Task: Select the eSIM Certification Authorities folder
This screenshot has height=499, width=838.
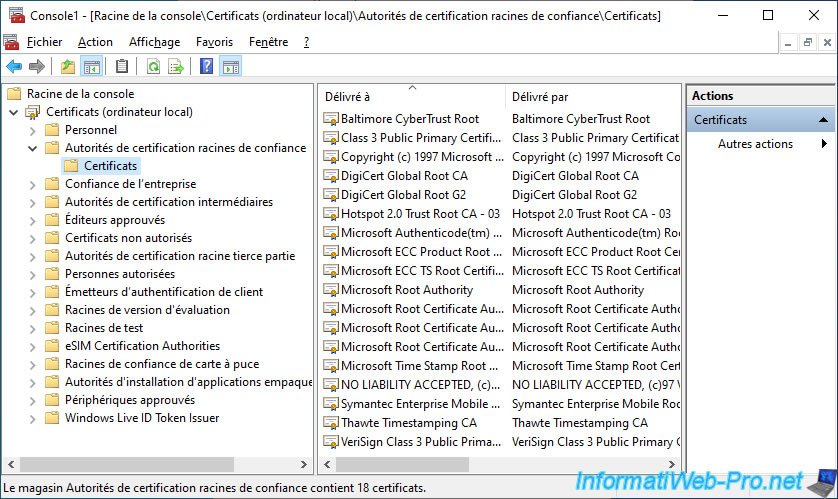Action: (x=141, y=346)
